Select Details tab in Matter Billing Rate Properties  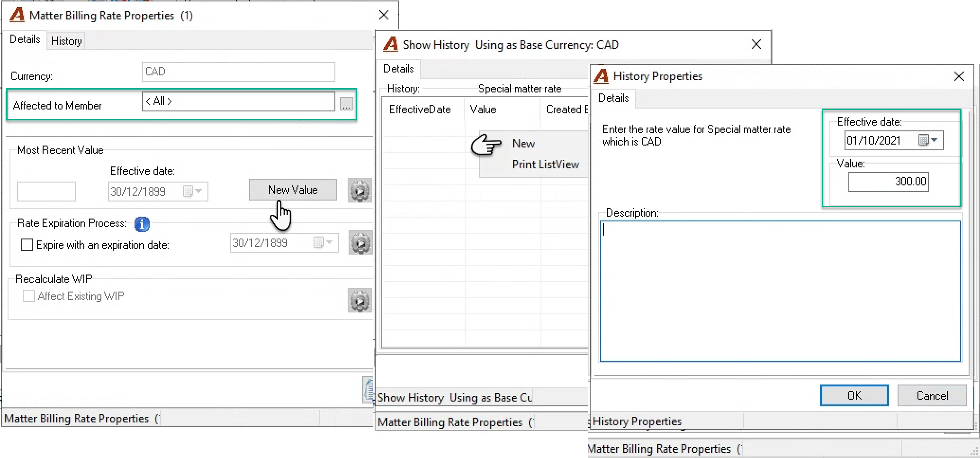[25, 39]
